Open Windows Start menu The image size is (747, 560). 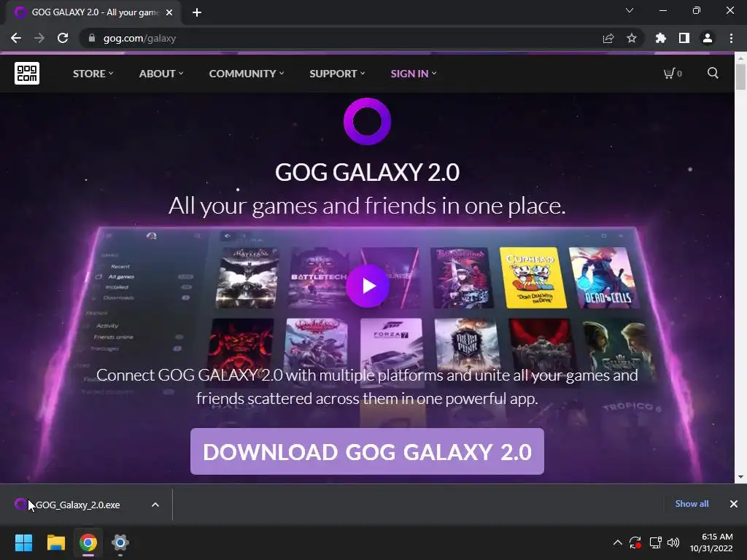point(23,542)
